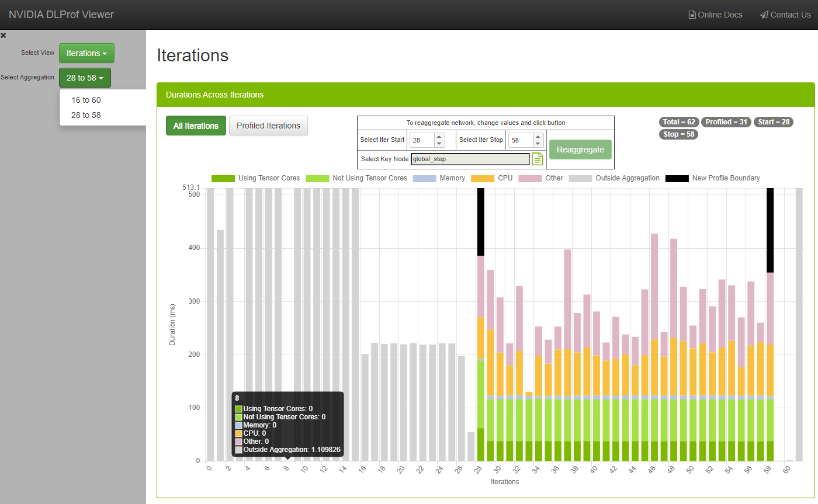Image resolution: width=818 pixels, height=504 pixels.
Task: Open the Select View Iterations dropdown
Action: [86, 53]
